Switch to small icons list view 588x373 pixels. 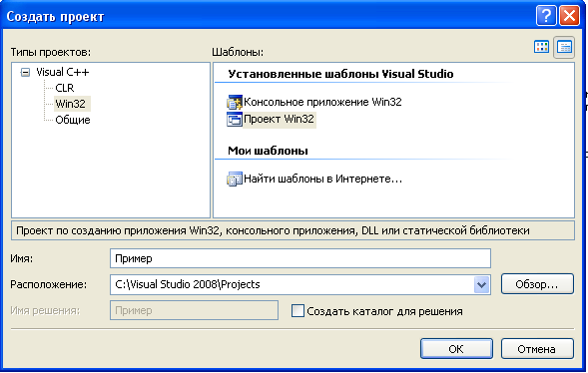tap(564, 47)
